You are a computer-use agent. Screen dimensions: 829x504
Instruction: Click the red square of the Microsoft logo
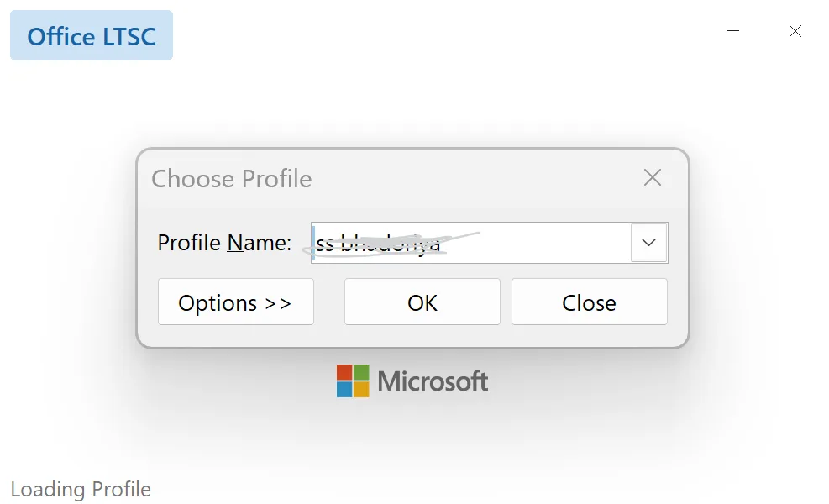click(x=344, y=372)
